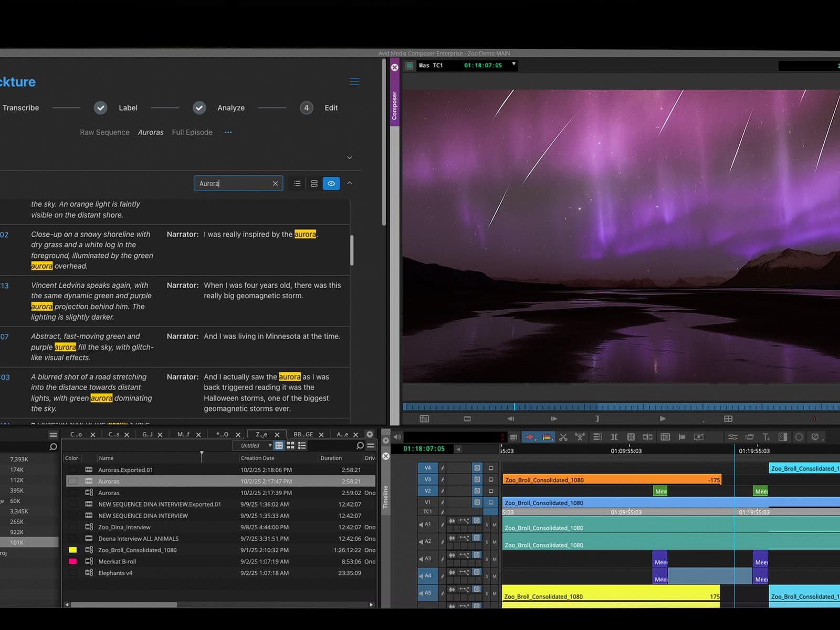Click Quad Split grid icon under Composer monitor

coord(728,418)
